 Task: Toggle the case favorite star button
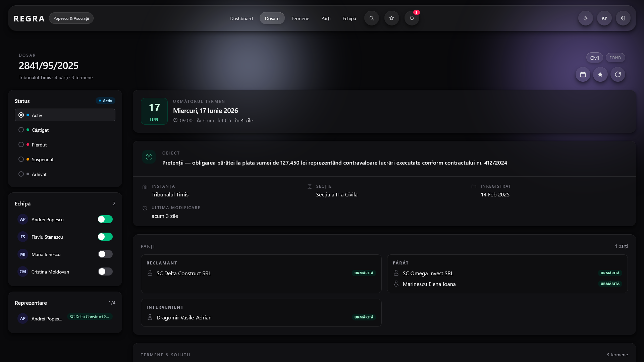600,74
